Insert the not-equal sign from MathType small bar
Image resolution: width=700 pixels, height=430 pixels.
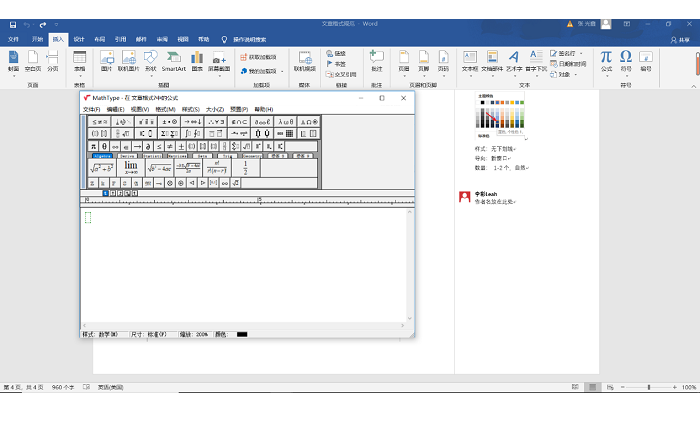[x=170, y=146]
